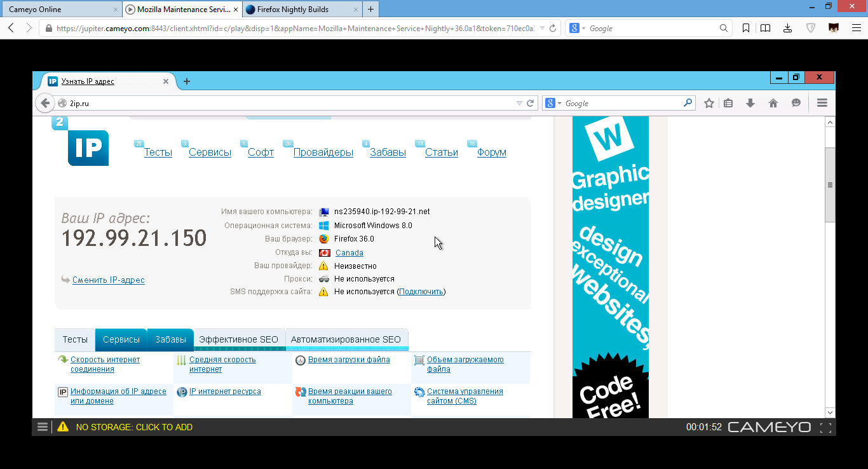Open the Провайдеры menu link
The image size is (868, 469).
(323, 153)
